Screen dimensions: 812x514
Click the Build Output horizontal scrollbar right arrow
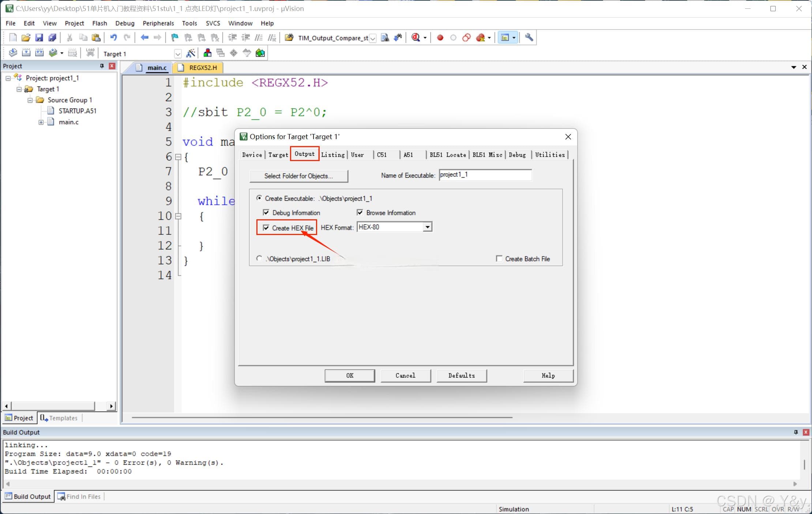pos(795,484)
